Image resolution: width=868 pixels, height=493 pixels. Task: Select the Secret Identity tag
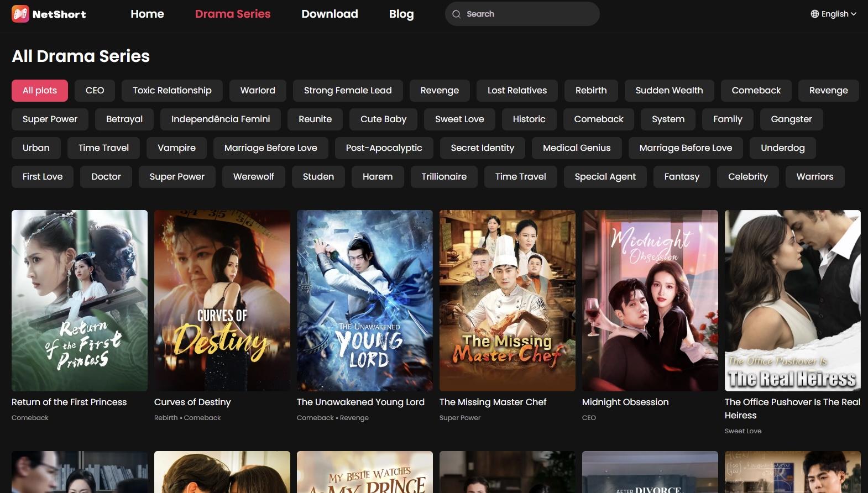[483, 148]
